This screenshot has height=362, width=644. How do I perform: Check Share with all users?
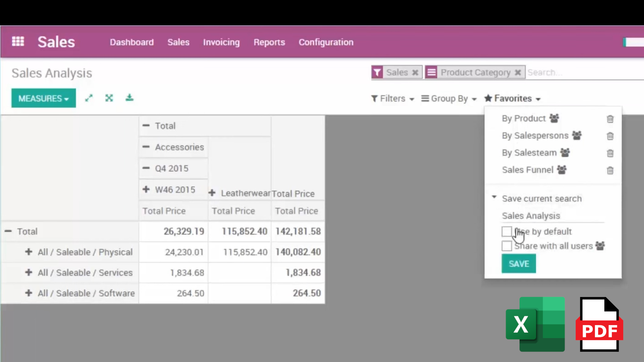507,246
